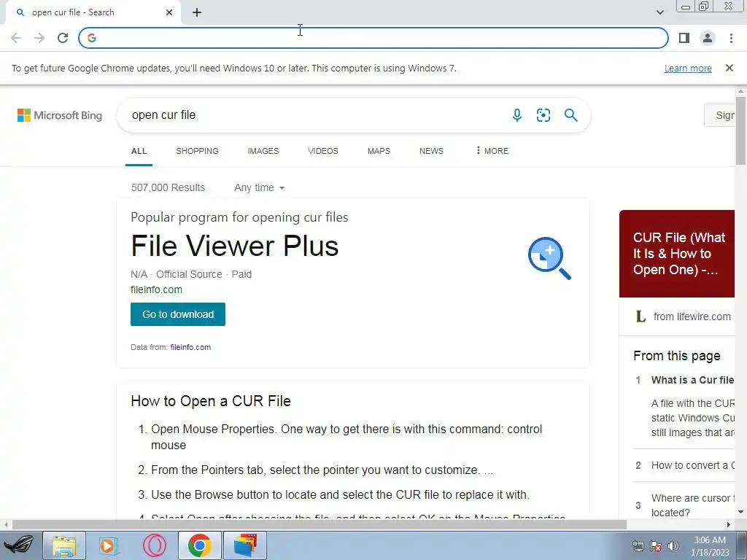747x560 pixels.
Task: Submit search with the magnifier icon
Action: click(x=570, y=115)
